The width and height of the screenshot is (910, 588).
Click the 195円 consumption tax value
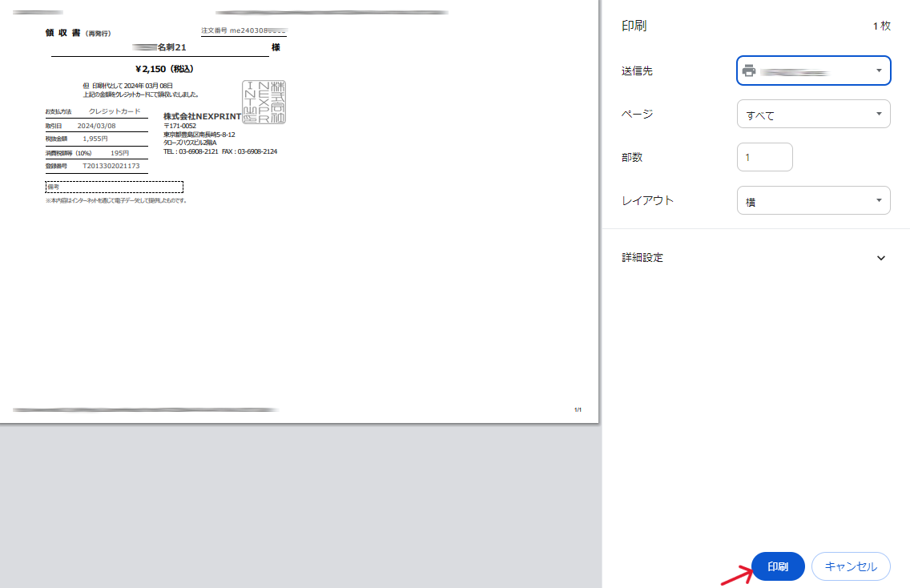[119, 153]
